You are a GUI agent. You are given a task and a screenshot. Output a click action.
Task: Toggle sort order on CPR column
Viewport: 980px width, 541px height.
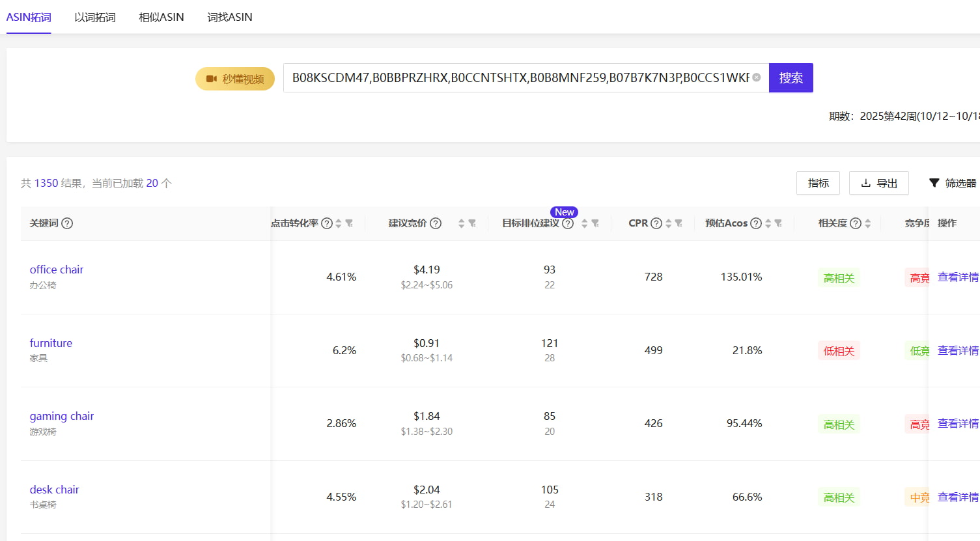click(x=668, y=223)
